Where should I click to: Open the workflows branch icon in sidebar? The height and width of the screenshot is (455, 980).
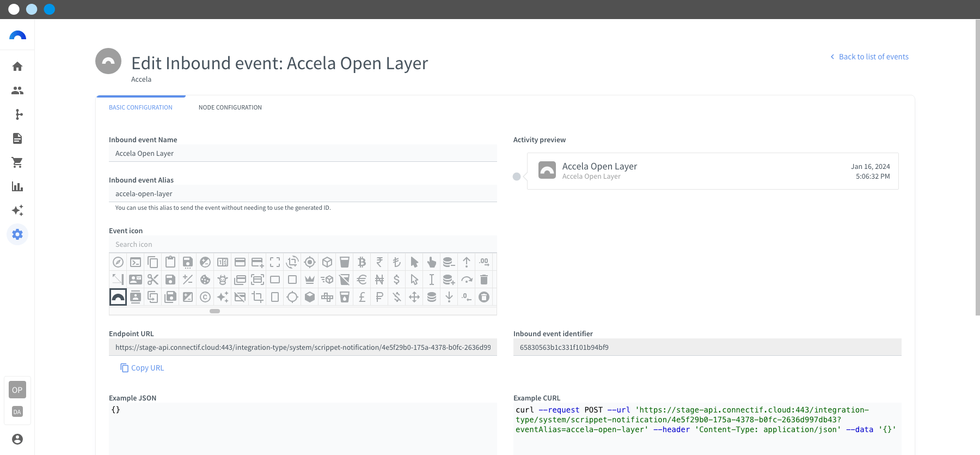click(17, 114)
